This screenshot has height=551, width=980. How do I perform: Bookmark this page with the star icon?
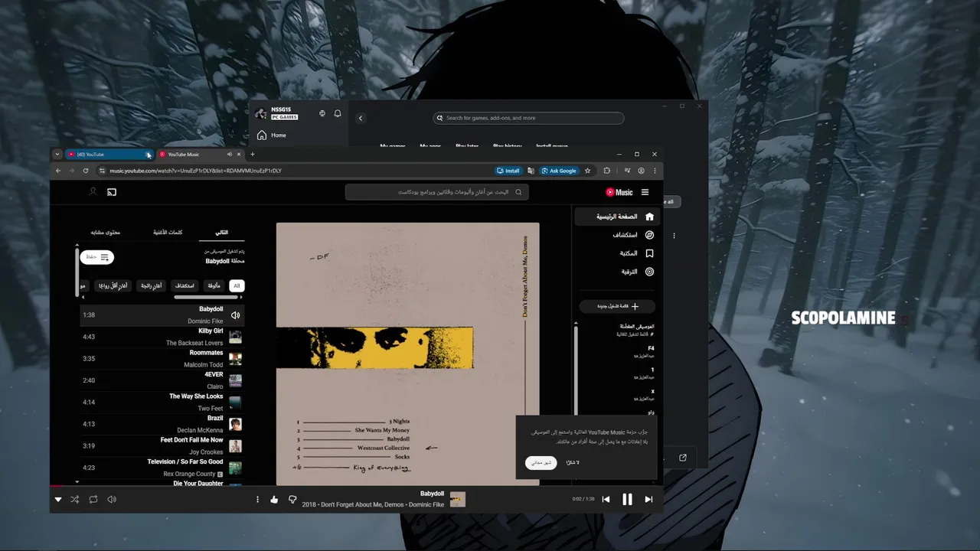coord(587,171)
